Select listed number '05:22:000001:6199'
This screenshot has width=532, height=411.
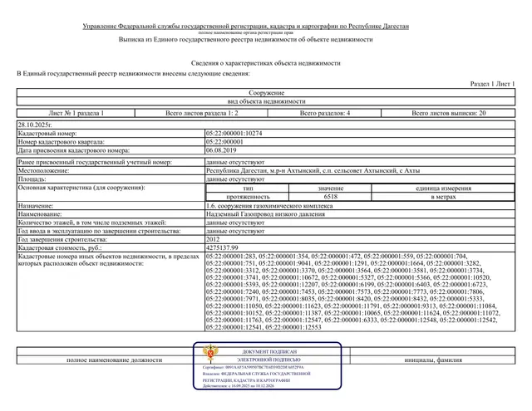[347, 285]
